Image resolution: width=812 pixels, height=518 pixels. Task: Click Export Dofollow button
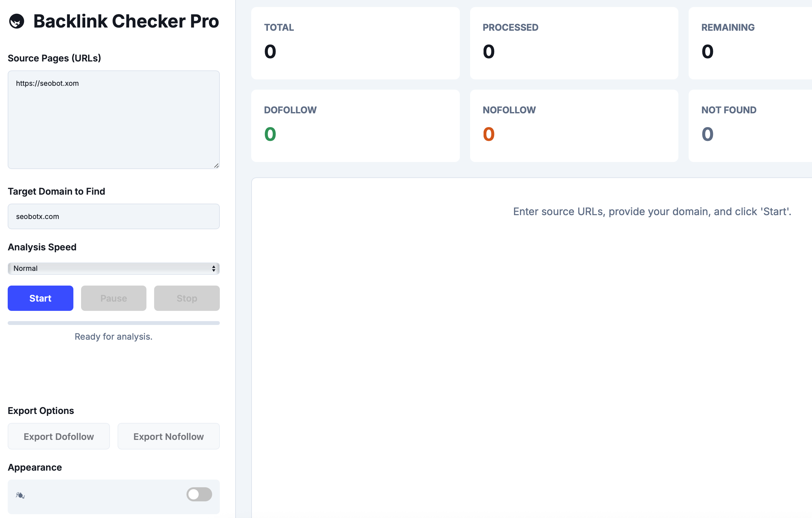pyautogui.click(x=59, y=436)
